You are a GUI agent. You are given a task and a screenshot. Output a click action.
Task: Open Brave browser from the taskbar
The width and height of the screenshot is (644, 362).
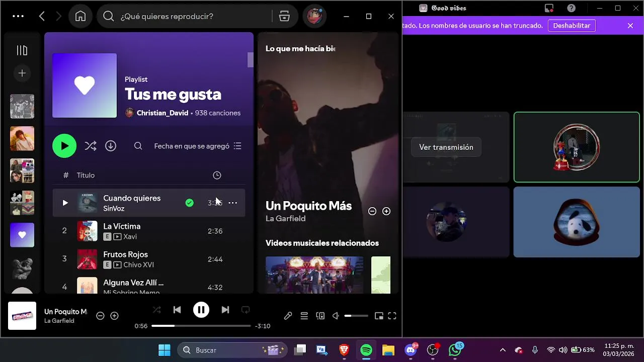tap(344, 350)
